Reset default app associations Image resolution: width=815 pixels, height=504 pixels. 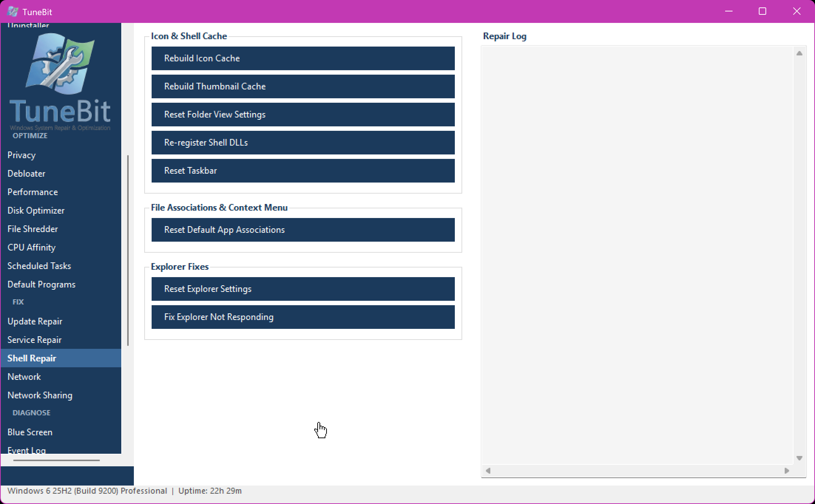pos(303,230)
